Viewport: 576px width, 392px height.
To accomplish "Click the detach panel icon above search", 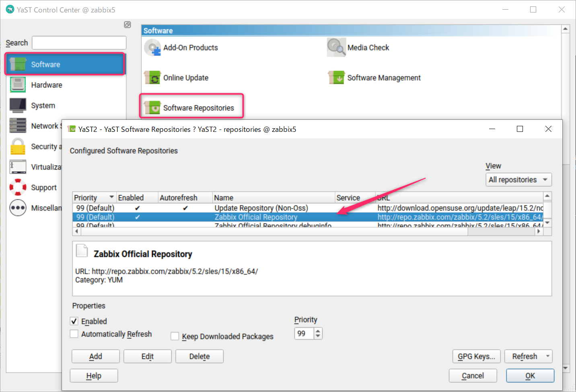I will pos(128,25).
